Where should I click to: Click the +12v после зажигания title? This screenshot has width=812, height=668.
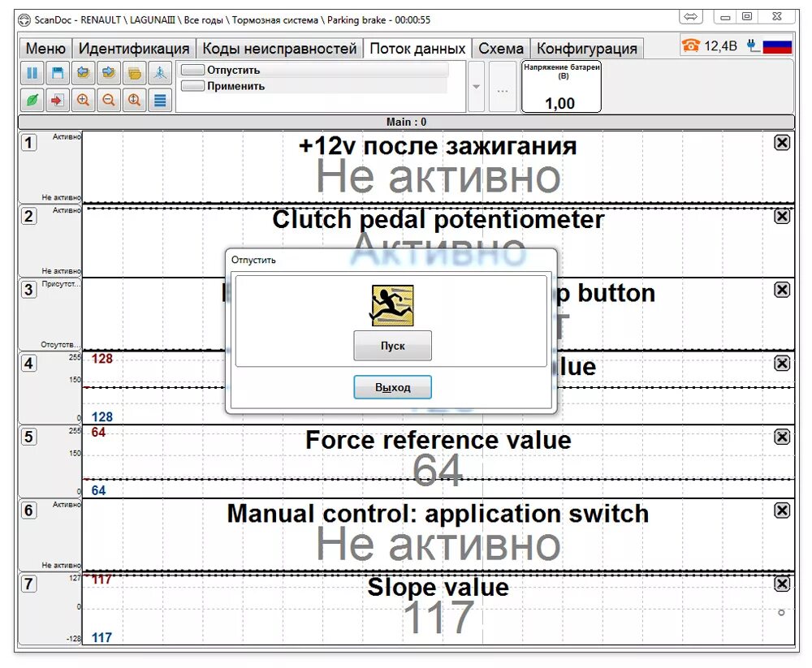click(x=438, y=145)
